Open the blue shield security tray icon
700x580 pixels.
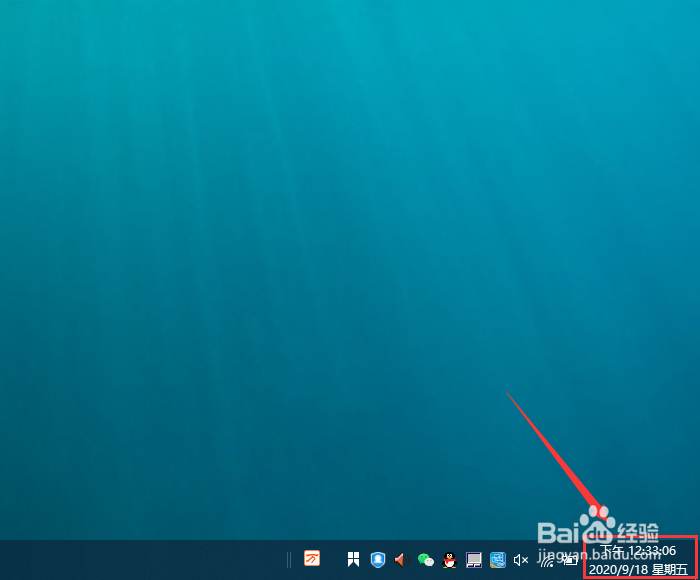(378, 559)
